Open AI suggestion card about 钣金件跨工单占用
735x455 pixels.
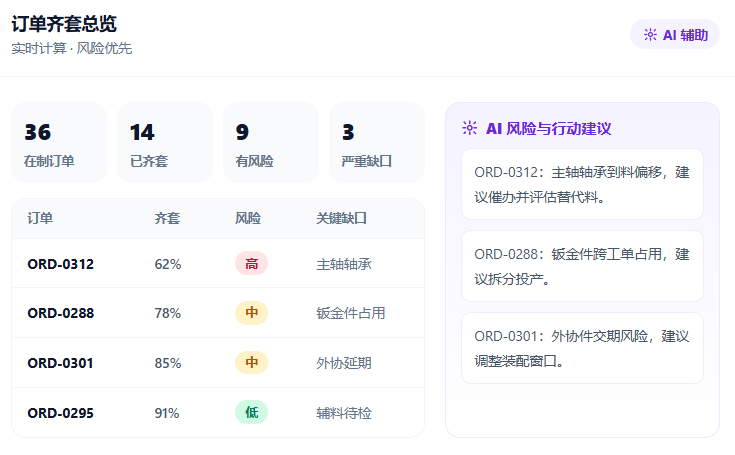pyautogui.click(x=582, y=266)
